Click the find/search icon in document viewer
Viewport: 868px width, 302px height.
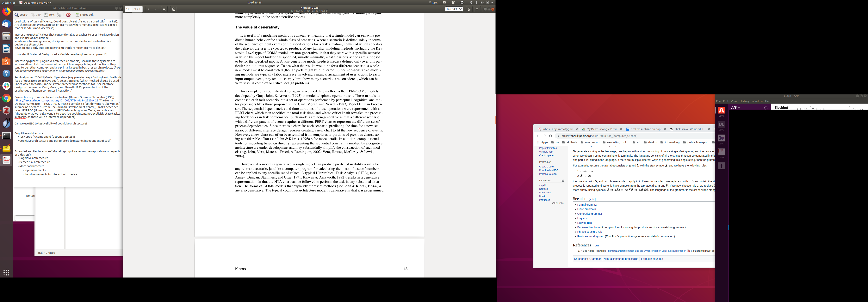pos(164,9)
